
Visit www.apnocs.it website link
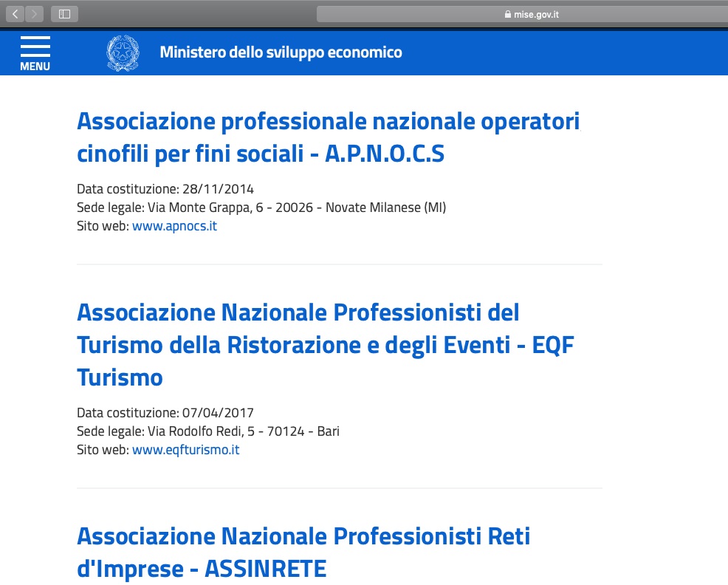pos(174,226)
